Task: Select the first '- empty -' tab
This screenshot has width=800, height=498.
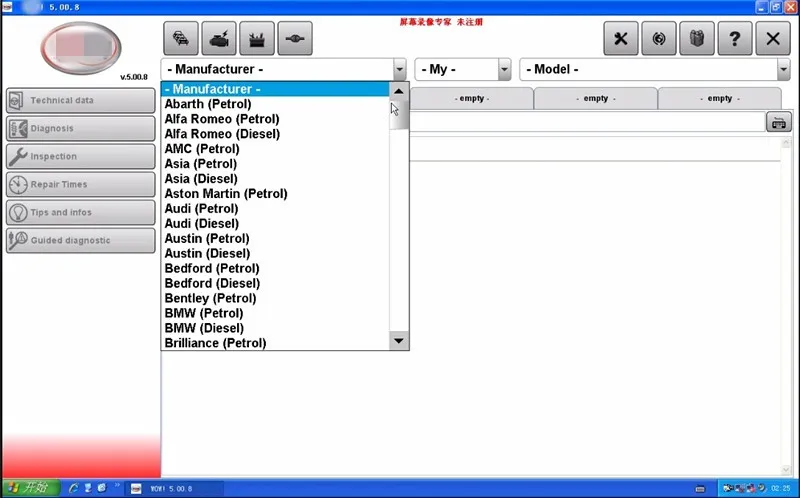Action: pyautogui.click(x=471, y=98)
